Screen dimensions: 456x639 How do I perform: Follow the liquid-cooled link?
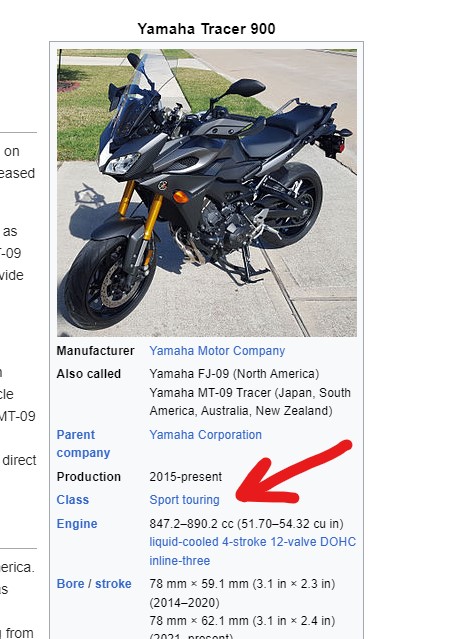(x=184, y=542)
